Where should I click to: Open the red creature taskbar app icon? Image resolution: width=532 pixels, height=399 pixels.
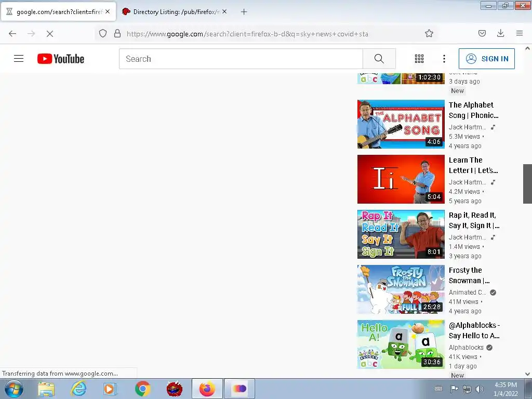(x=175, y=389)
